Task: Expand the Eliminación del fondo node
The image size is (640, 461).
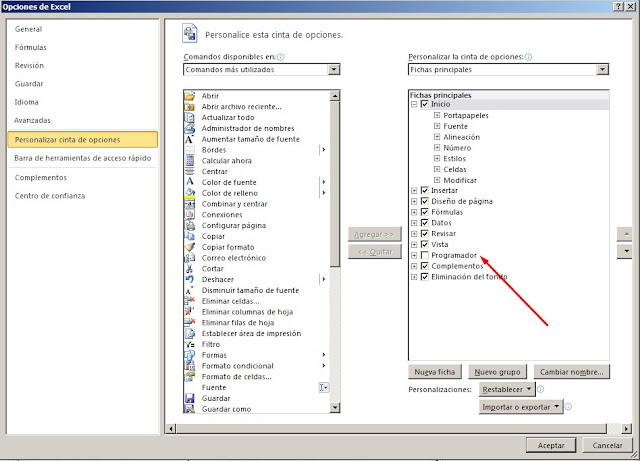Action: (x=414, y=277)
